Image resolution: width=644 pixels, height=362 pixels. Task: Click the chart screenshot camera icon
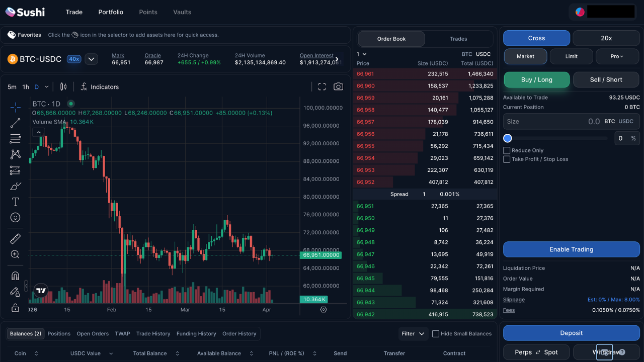point(338,87)
